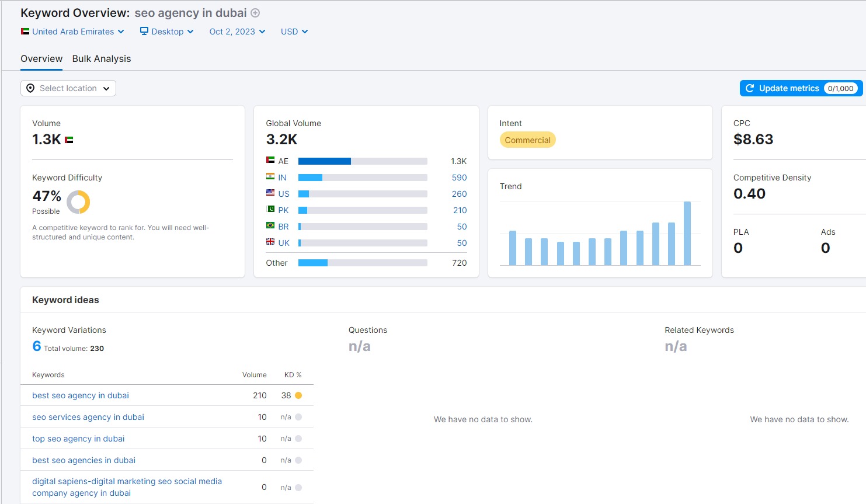Click the India flag in Global Volume

pos(270,176)
